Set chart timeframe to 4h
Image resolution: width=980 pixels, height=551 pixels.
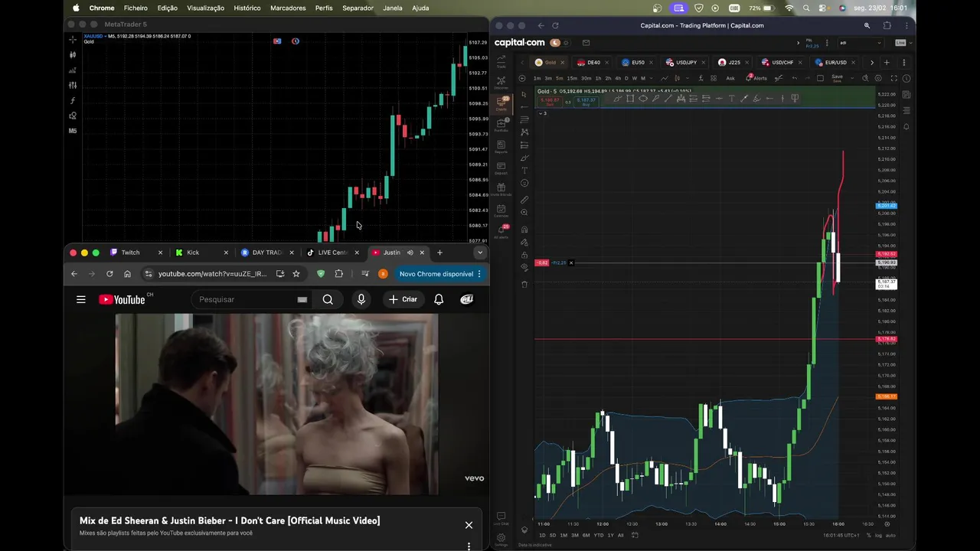coord(618,78)
